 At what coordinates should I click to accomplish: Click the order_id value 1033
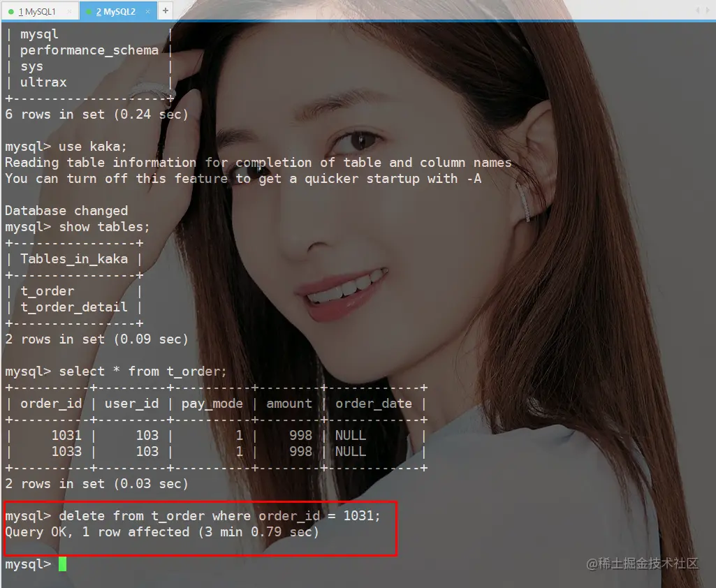(x=66, y=452)
